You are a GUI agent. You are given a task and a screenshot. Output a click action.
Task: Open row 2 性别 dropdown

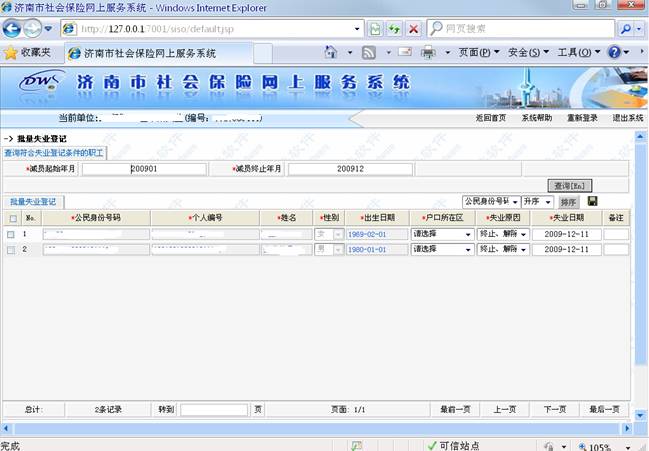(329, 250)
